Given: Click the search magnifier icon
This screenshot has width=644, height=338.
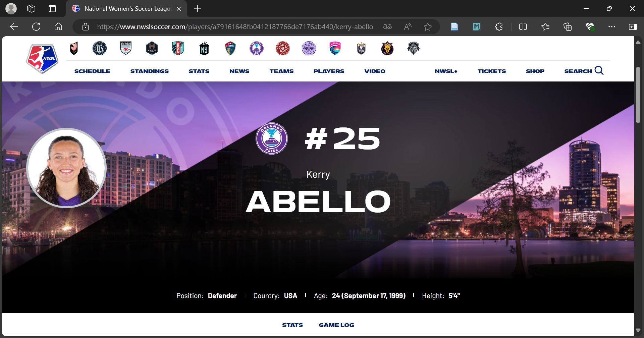Looking at the screenshot, I should 599,70.
